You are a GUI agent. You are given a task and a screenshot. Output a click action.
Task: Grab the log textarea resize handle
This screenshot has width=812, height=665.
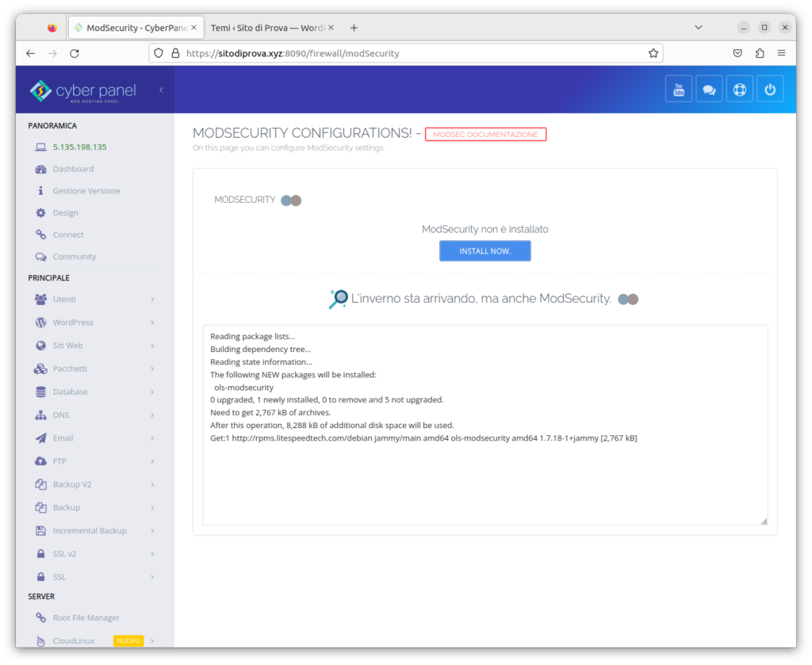point(764,521)
